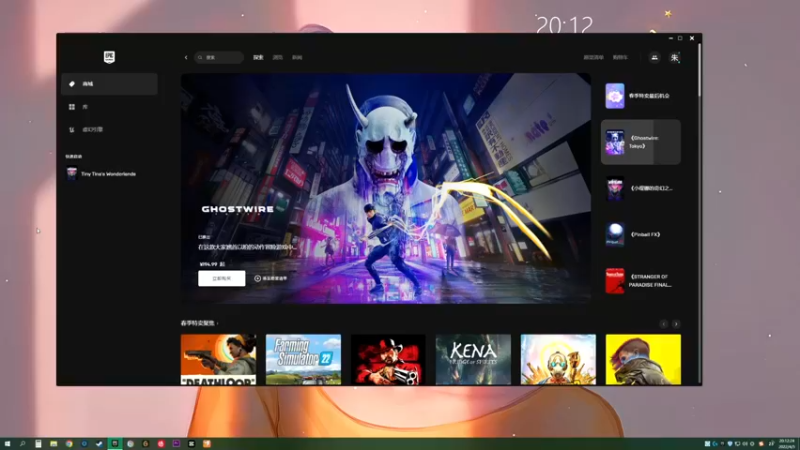The image size is (800, 450).
Task: Select the Tiny Tina's Wonderlands (小缇娜) carousel entry
Action: [641, 188]
